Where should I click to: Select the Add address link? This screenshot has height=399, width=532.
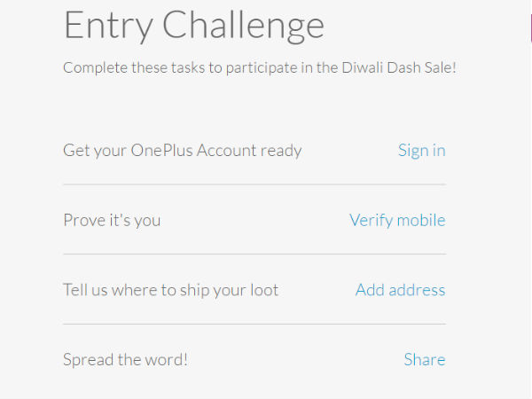tap(400, 290)
